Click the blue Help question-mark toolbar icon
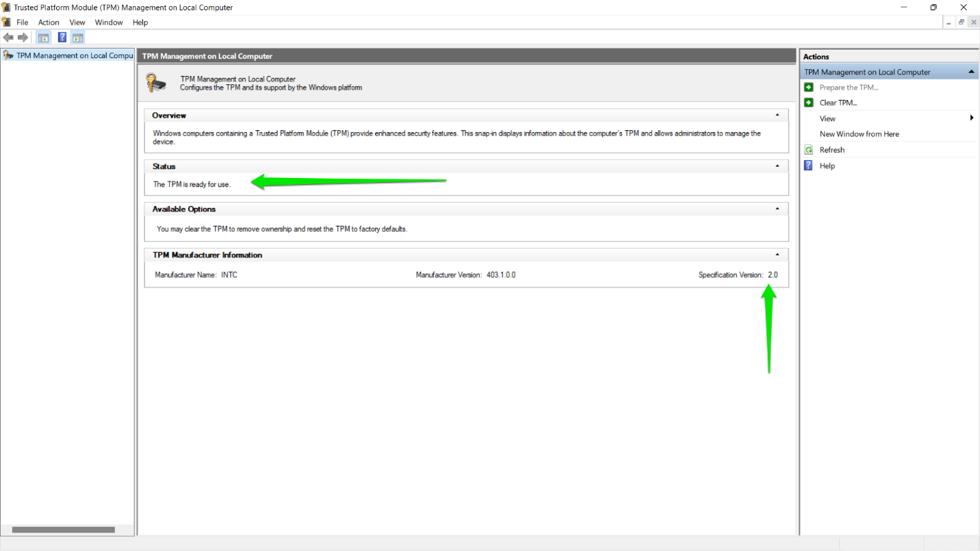This screenshot has width=980, height=551. pos(62,38)
